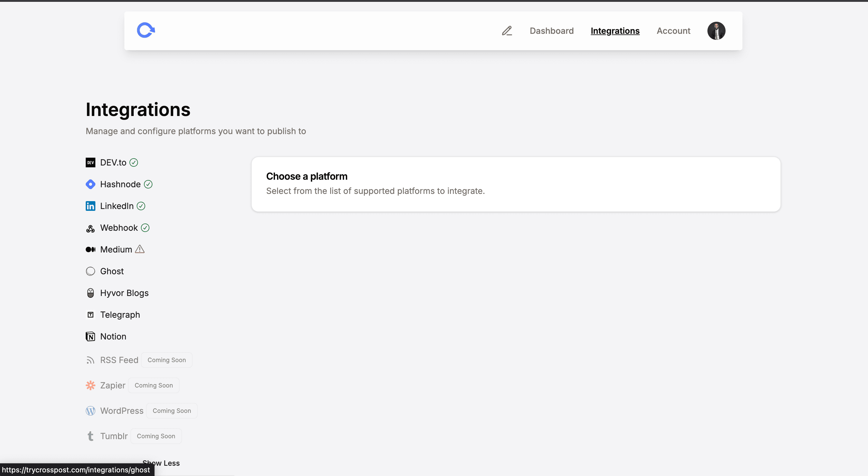Select the DEV.to platform icon
This screenshot has height=476, width=868.
[x=90, y=162]
